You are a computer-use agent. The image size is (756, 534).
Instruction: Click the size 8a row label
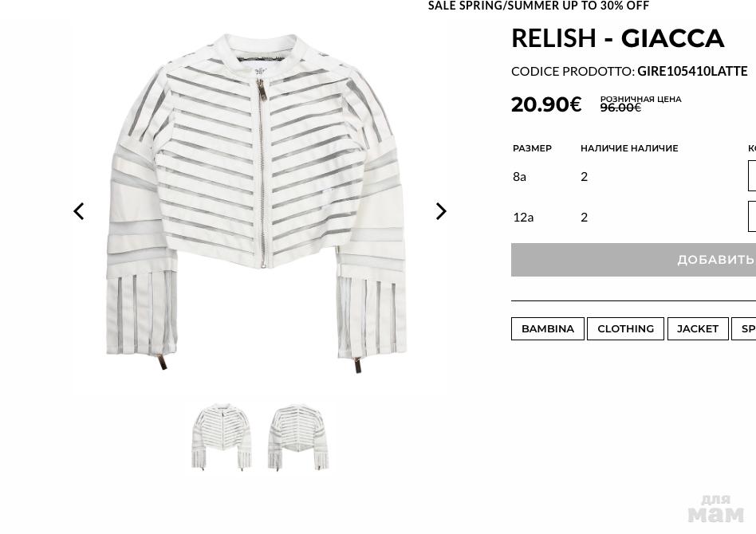[x=519, y=176]
